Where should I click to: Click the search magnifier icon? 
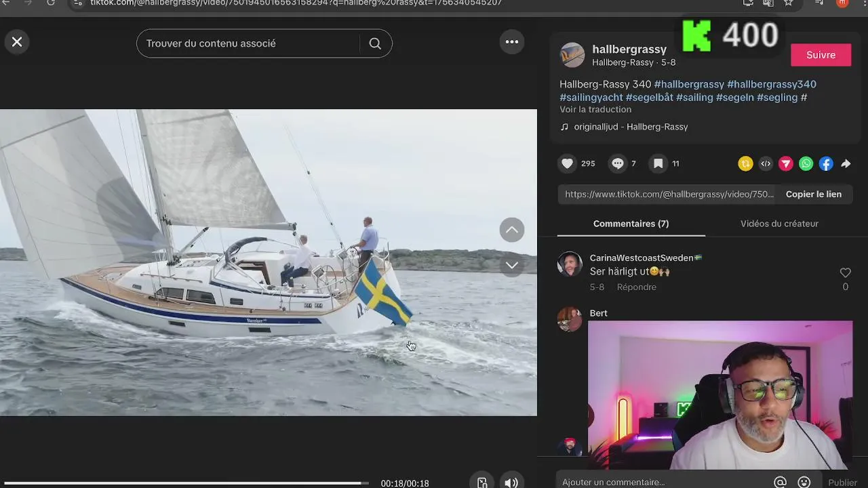click(x=375, y=43)
